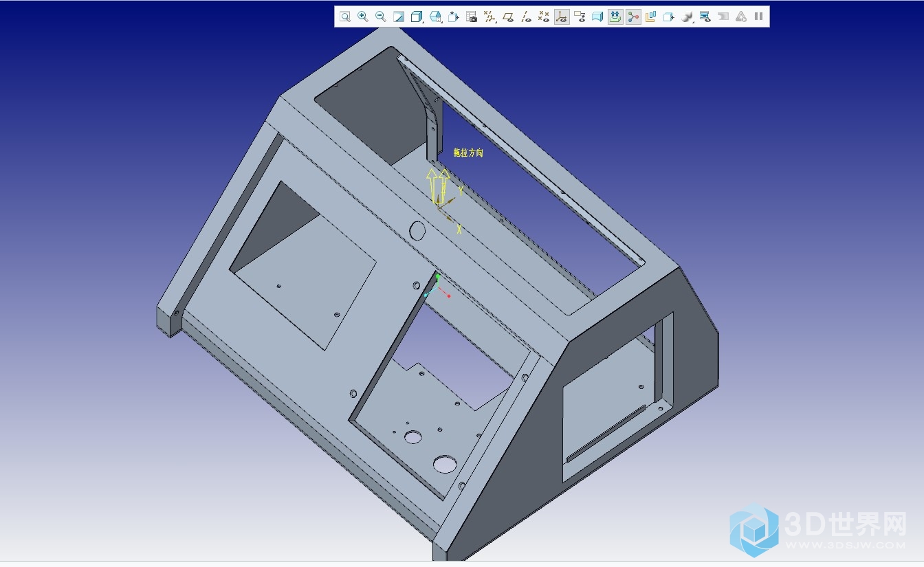
Task: Select the colored coordinate triad at the cutout corner
Action: point(437,286)
